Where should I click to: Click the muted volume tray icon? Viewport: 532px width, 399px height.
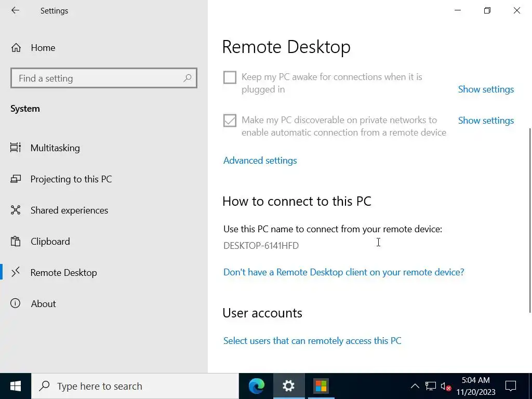(x=445, y=386)
